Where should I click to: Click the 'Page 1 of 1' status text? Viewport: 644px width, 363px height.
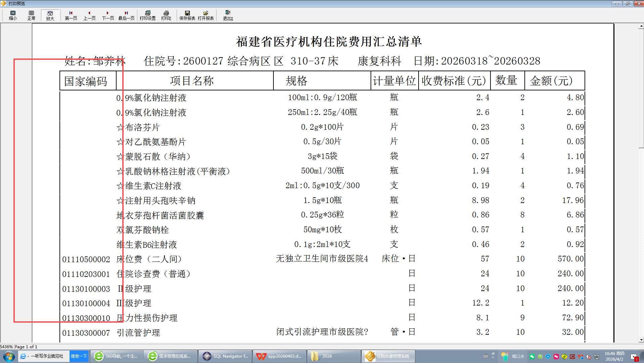(26, 347)
